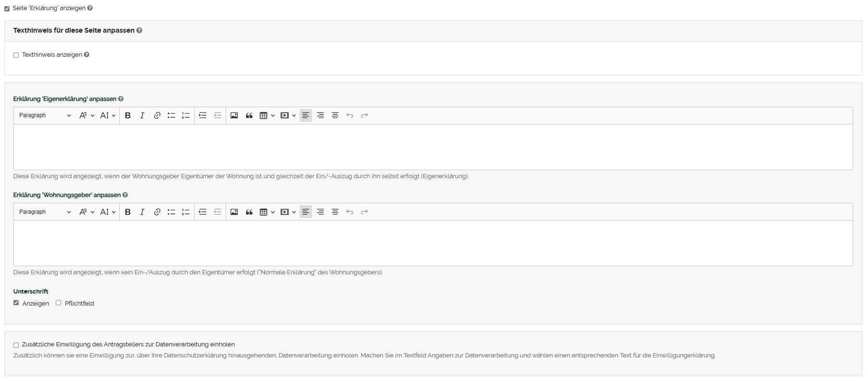Undo last change in Eigenerklärung editor
The height and width of the screenshot is (381, 868).
click(350, 115)
